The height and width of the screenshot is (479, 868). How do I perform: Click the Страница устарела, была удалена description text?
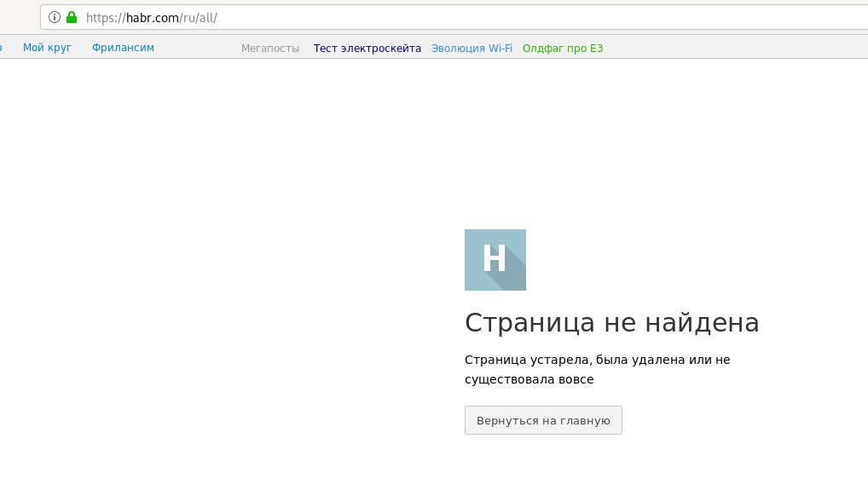598,370
